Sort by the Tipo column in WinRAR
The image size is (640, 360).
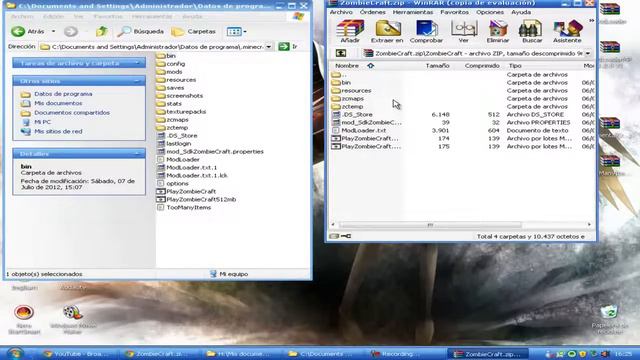[x=515, y=66]
